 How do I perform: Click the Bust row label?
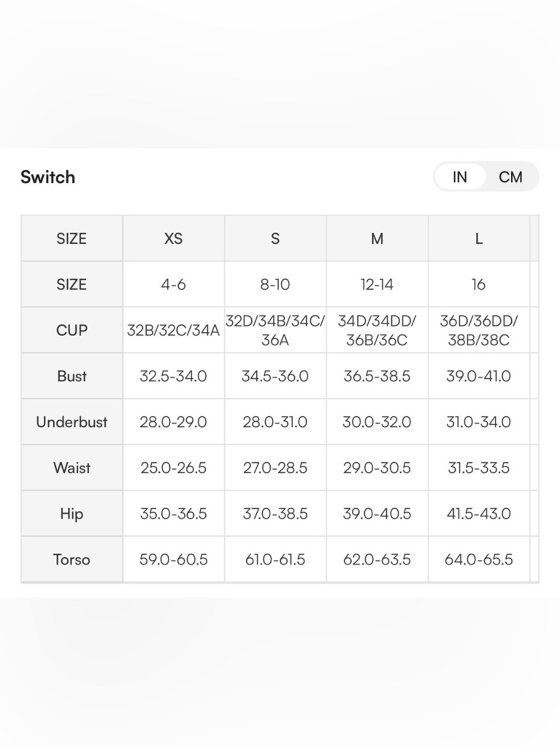tap(72, 376)
